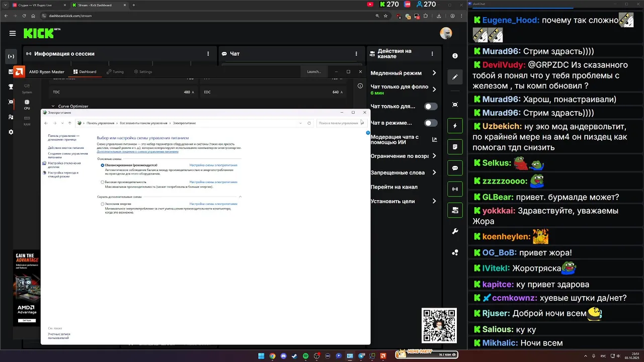Go back in Control Panel window

click(x=46, y=123)
